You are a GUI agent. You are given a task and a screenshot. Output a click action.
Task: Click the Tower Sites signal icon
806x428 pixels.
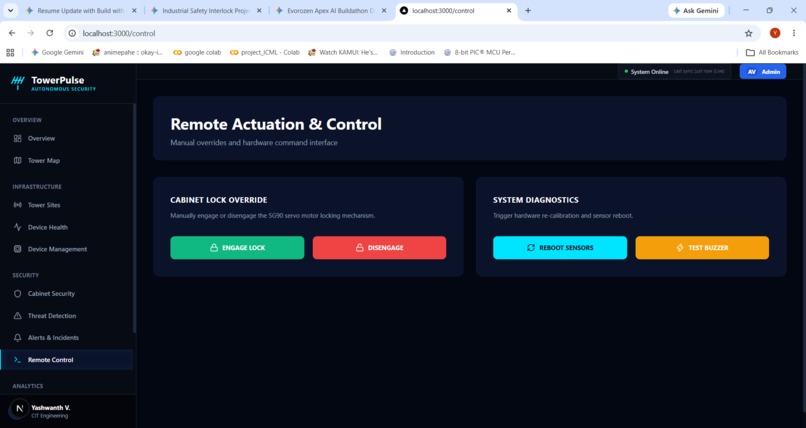point(17,205)
